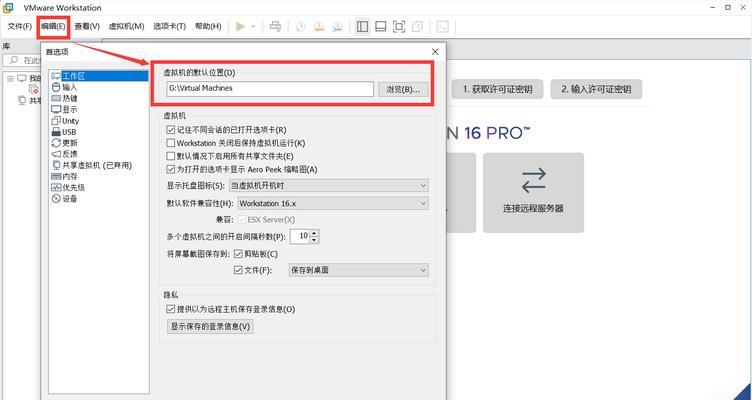This screenshot has height=400, width=752.
Task: Click the search magnifier icon in library
Action: coord(14,60)
